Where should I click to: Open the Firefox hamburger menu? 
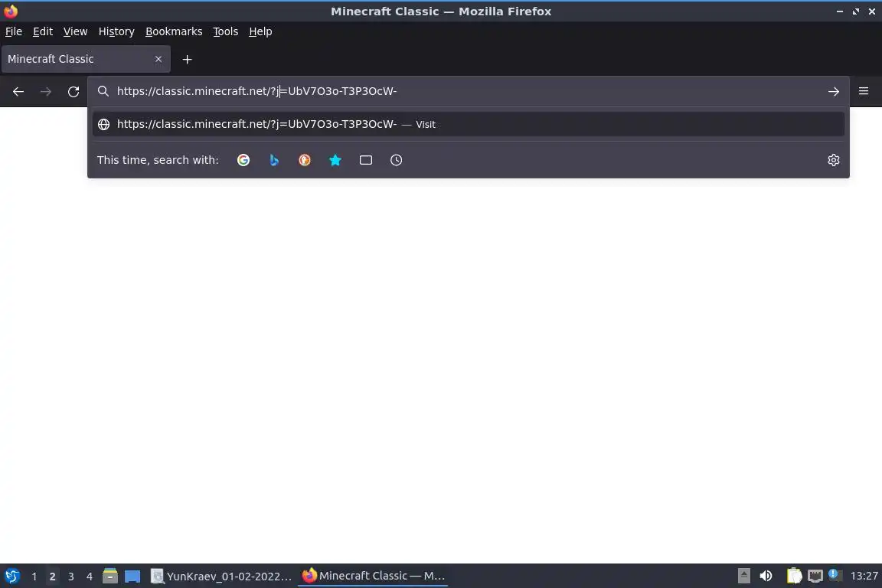pos(864,91)
